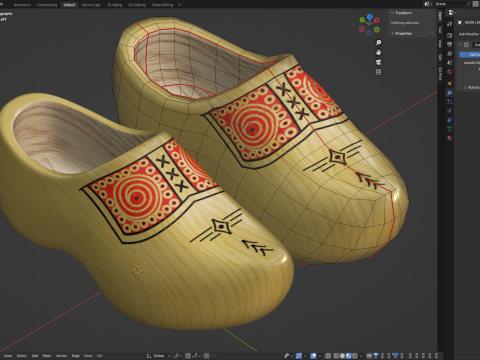Click the Y axis on navigation gizmo
The width and height of the screenshot is (480, 360).
point(362,20)
